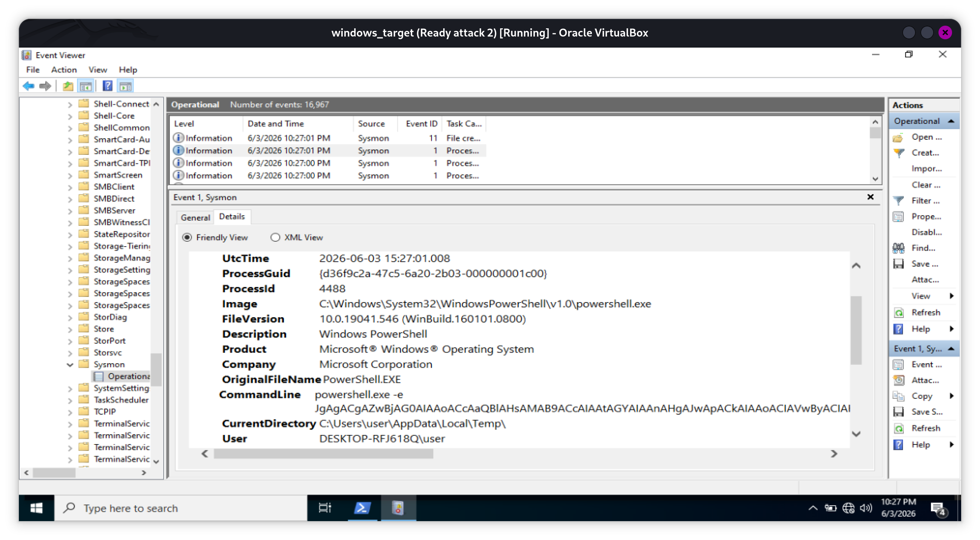This screenshot has height=540, width=980.
Task: Click the network globe tray icon
Action: [x=848, y=508]
